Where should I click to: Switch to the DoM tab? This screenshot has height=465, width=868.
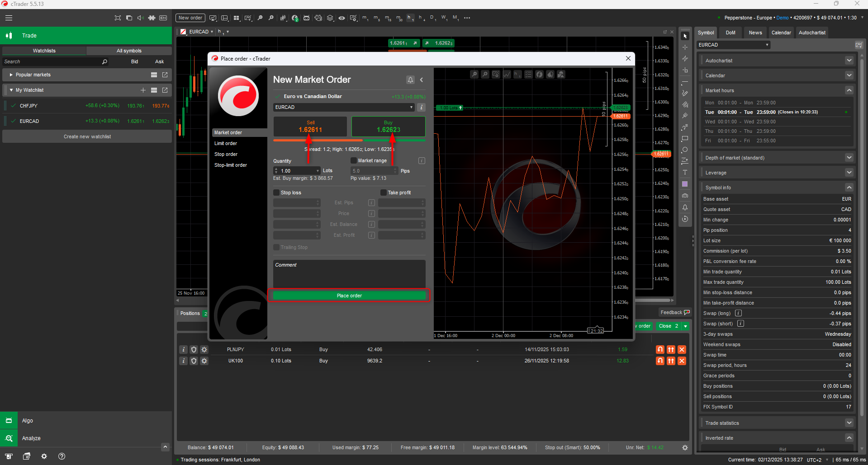coord(730,33)
